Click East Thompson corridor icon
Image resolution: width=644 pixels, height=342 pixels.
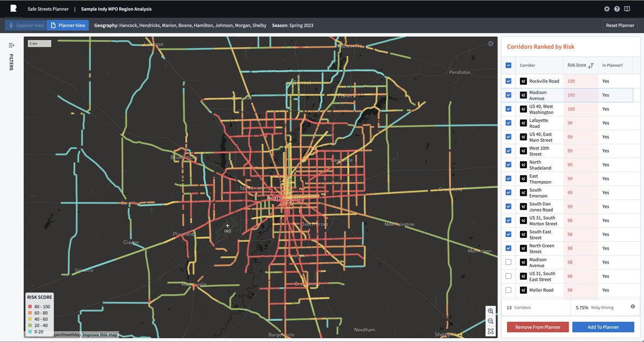pyautogui.click(x=524, y=179)
